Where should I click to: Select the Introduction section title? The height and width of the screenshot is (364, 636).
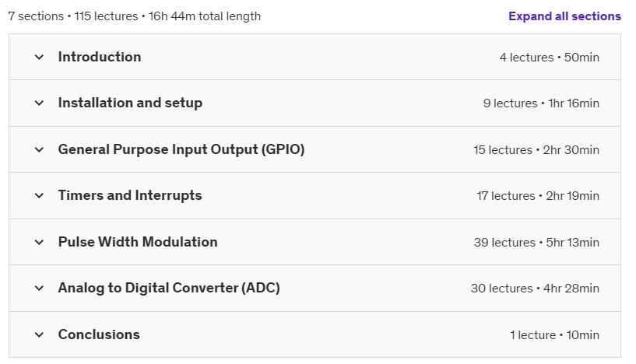[x=100, y=57]
